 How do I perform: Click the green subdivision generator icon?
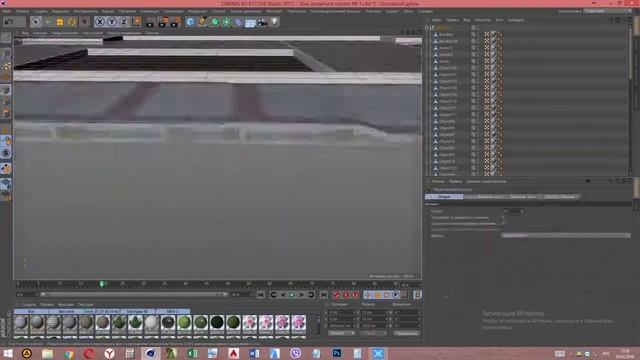click(x=214, y=22)
